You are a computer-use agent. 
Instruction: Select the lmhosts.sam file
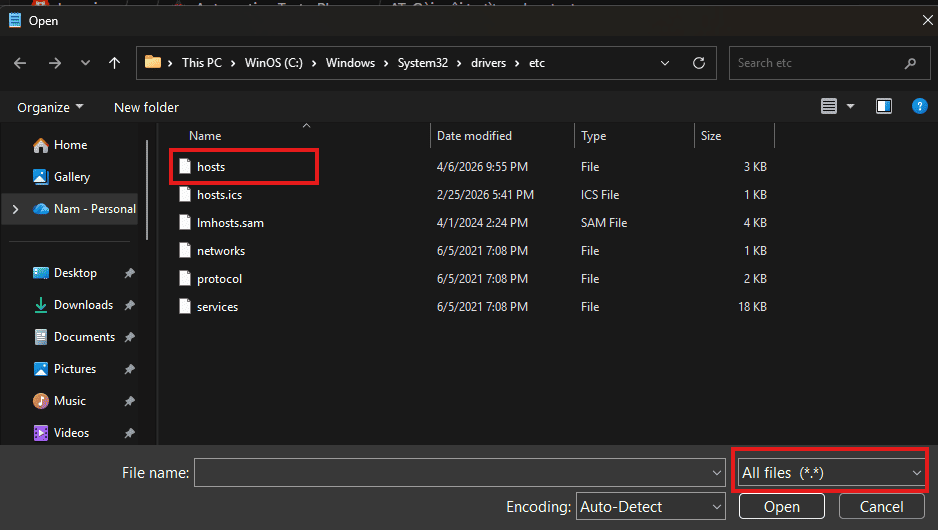(230, 223)
